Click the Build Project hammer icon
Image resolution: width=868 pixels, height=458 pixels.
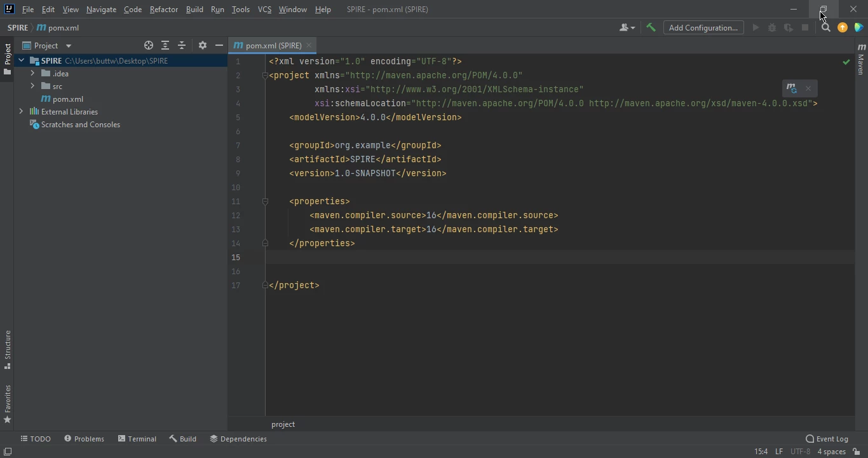(x=651, y=28)
